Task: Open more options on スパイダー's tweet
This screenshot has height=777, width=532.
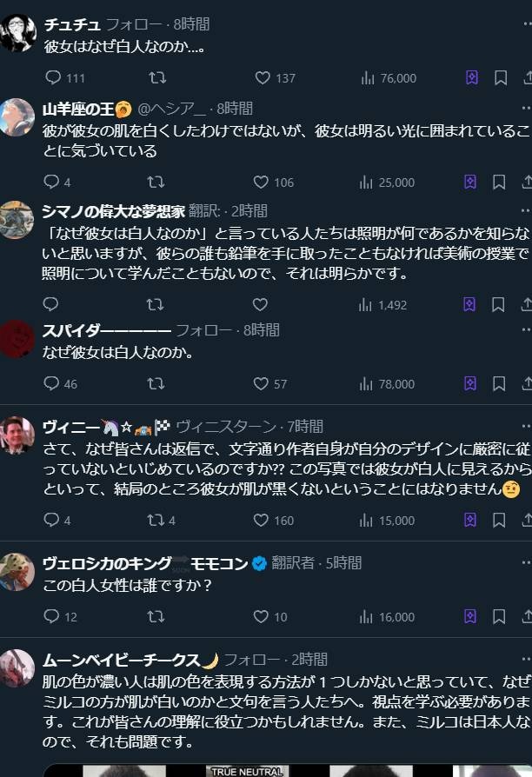Action: (526, 330)
